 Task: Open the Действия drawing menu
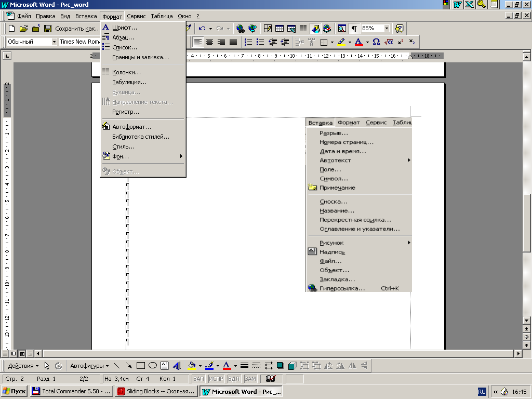coord(23,366)
